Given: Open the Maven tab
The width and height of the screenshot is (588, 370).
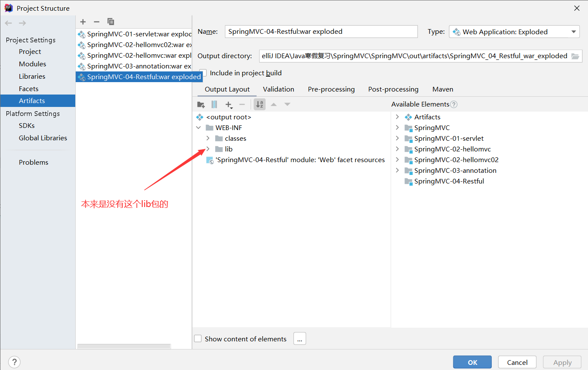Looking at the screenshot, I should click(443, 89).
